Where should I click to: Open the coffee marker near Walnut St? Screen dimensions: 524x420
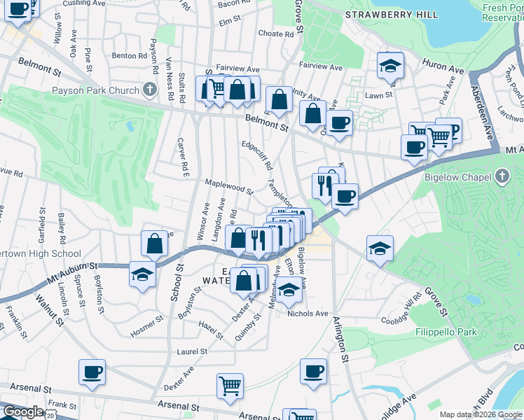92,373
